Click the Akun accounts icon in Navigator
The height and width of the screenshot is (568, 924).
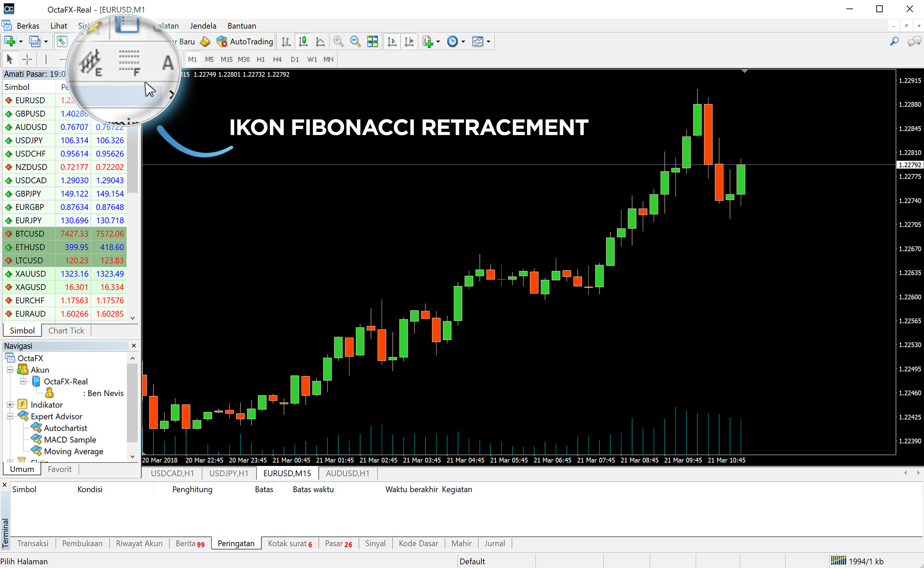[22, 369]
